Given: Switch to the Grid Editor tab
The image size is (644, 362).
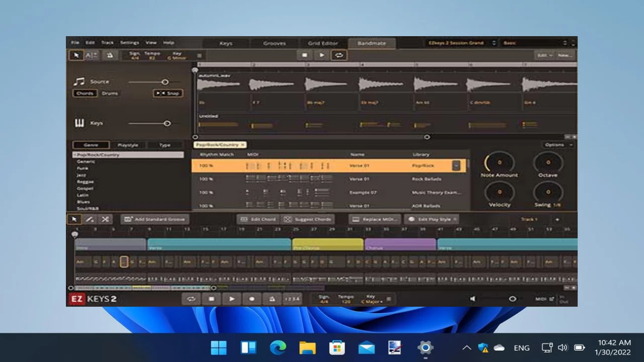Looking at the screenshot, I should (x=323, y=43).
